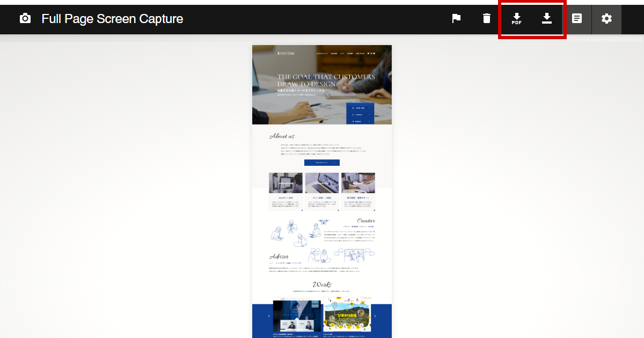
Task: Click the captured webpage preview image
Action: 322,192
